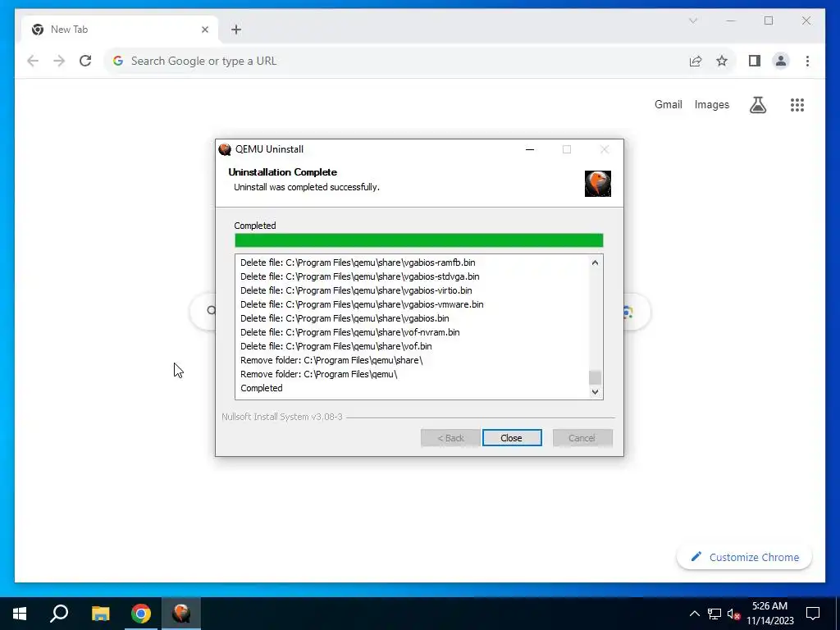Open the tab search chevron in Chrome
Image resolution: width=840 pixels, height=630 pixels.
(692, 21)
